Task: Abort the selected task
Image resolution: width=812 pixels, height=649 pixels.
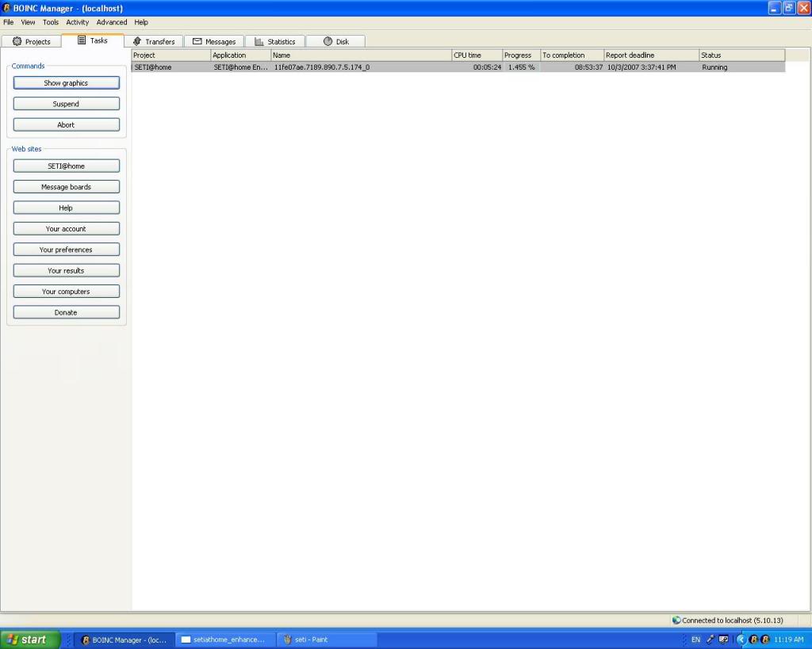Action: [67, 124]
